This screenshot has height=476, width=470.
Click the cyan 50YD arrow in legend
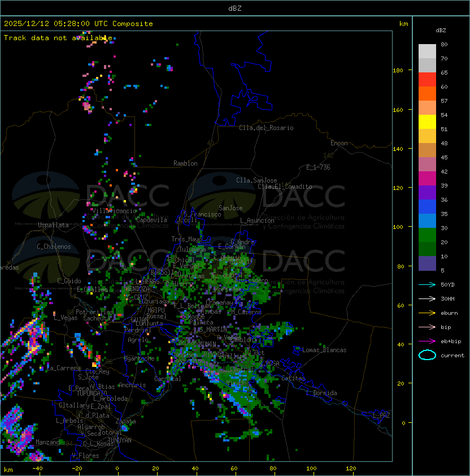coord(427,284)
